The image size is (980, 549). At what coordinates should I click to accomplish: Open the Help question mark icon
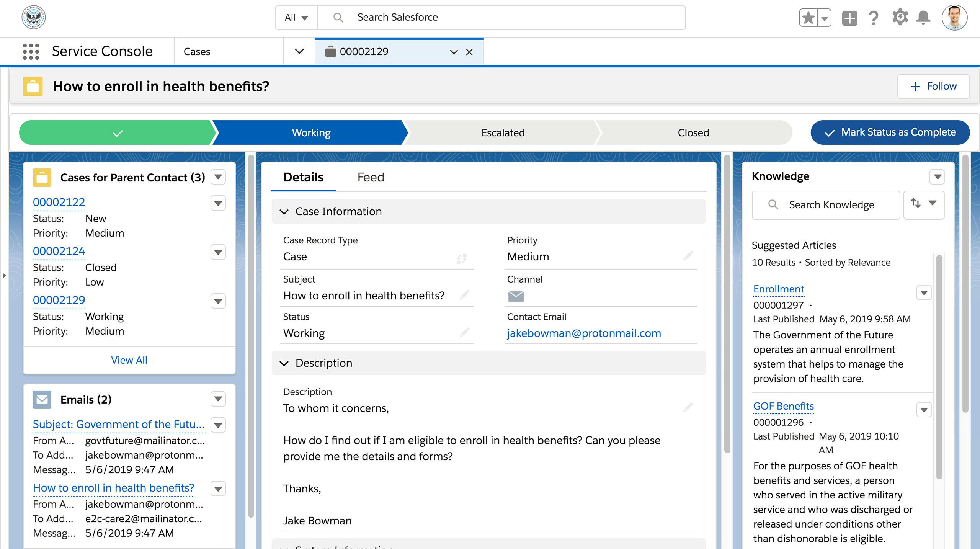point(874,18)
